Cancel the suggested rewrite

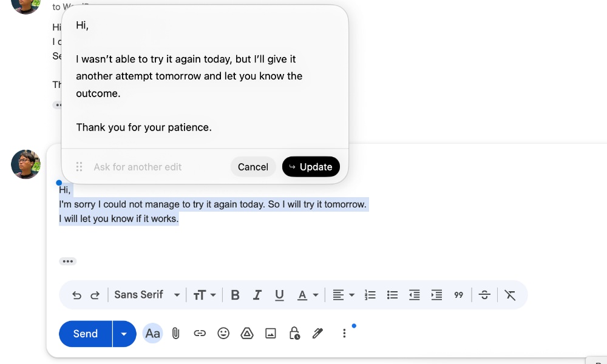pos(253,166)
